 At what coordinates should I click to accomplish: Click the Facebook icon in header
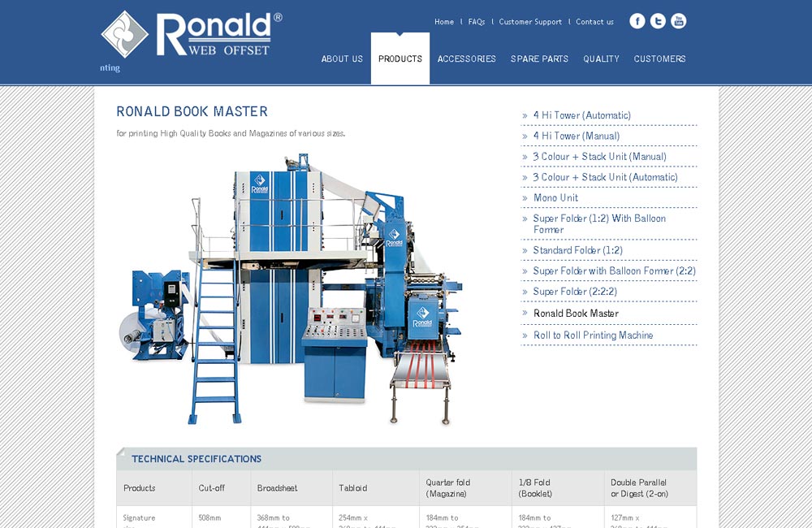637,21
